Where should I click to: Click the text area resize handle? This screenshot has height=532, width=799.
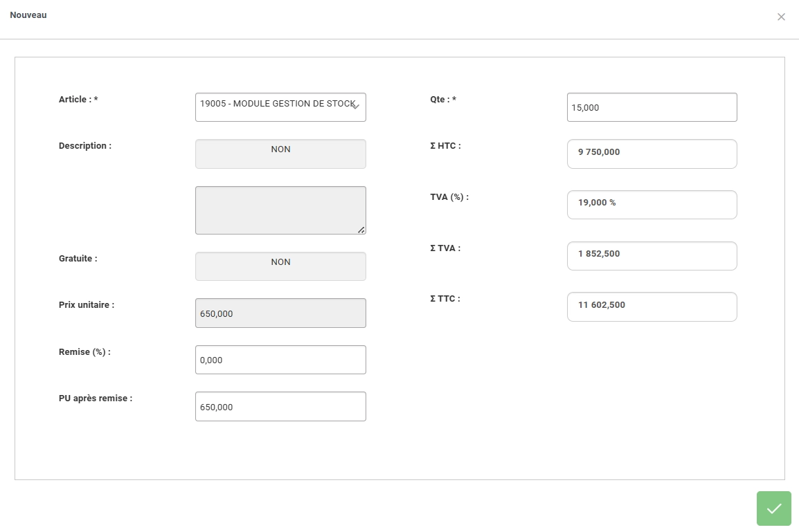click(361, 230)
